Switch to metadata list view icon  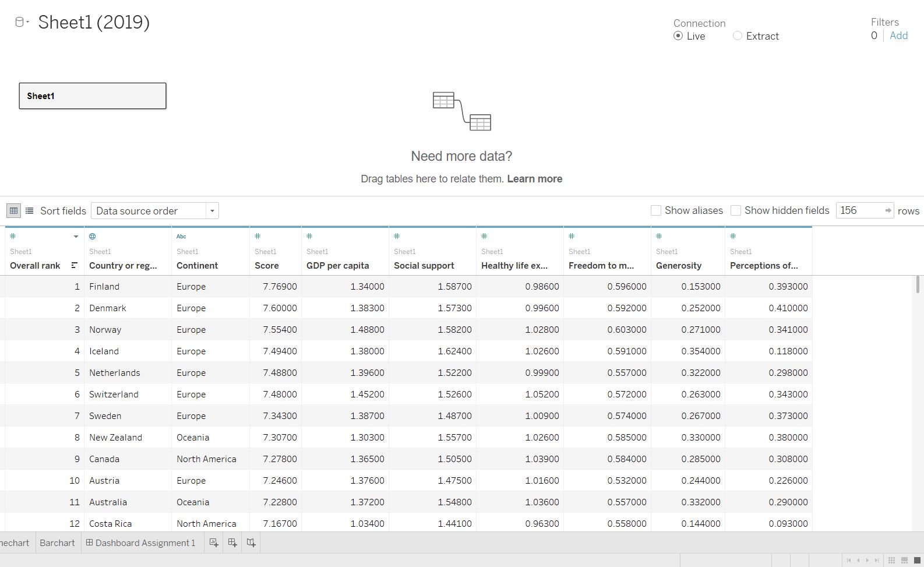(x=29, y=210)
